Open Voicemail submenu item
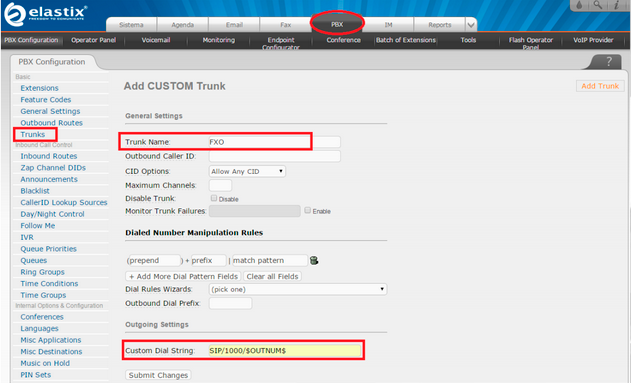 pos(156,40)
